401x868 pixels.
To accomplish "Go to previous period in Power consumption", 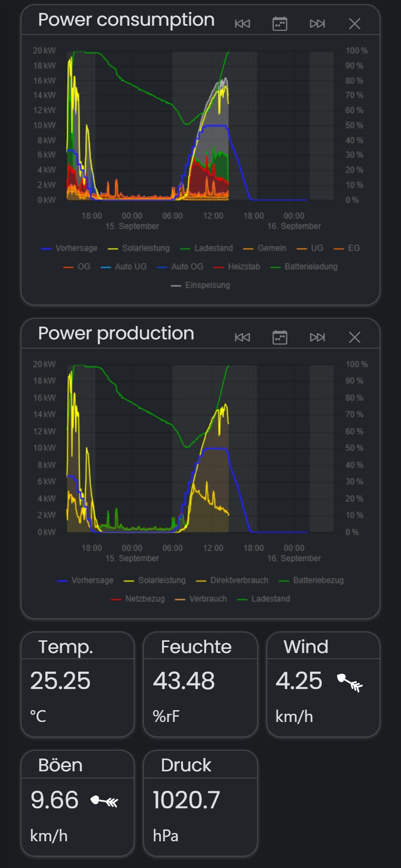I will [242, 24].
